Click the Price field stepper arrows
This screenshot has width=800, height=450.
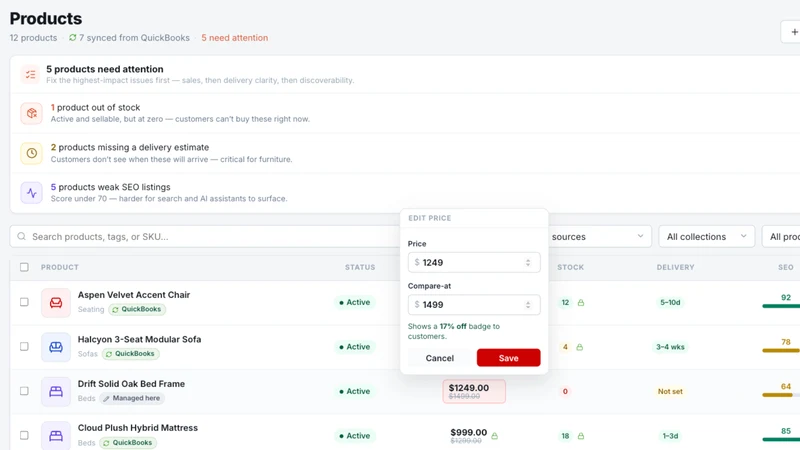[528, 262]
